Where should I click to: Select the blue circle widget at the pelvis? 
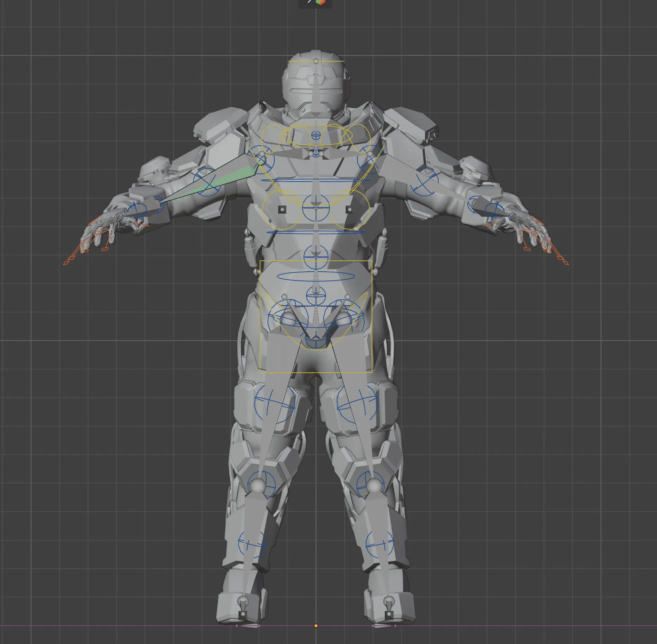[316, 296]
